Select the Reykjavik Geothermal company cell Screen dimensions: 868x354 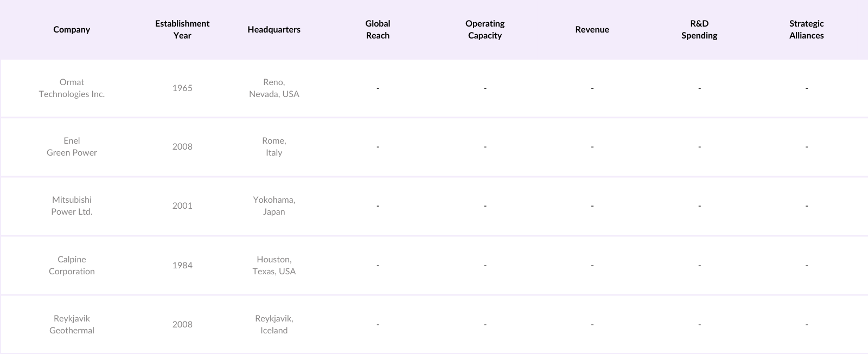coord(72,325)
